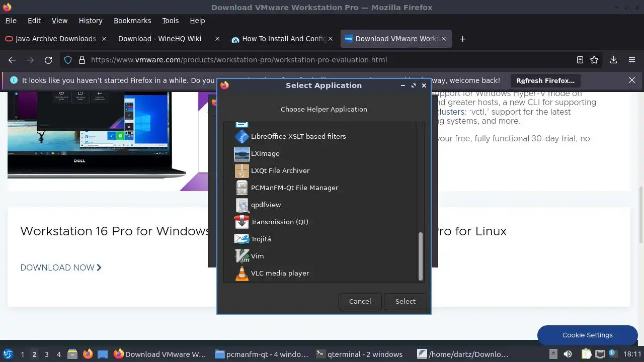
Task: Switch to virtual desktop 3
Action: (x=46, y=354)
